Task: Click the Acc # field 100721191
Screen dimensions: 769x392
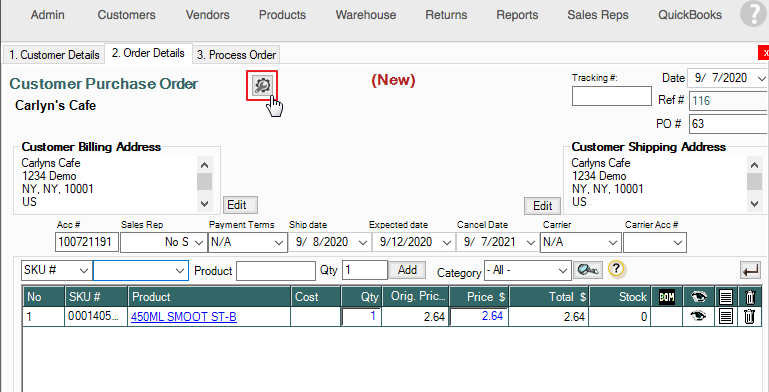Action: [x=87, y=242]
